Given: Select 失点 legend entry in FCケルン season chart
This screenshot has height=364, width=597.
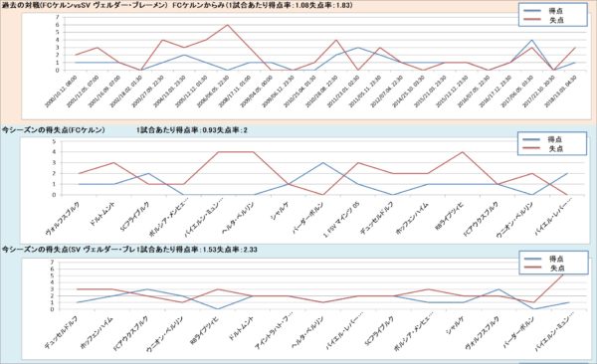Looking at the screenshot, I should coord(544,149).
